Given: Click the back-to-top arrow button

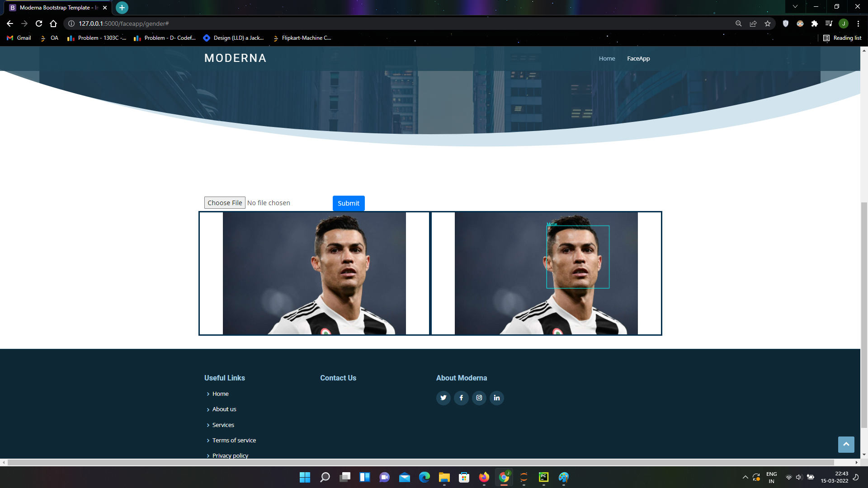Looking at the screenshot, I should tap(846, 444).
